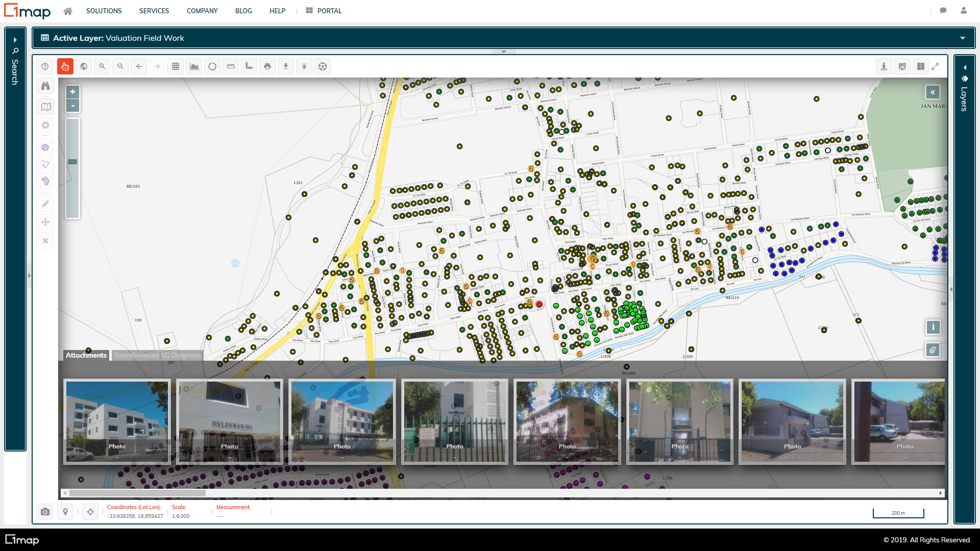Open the SOLUTIONS menu

pos(104,11)
